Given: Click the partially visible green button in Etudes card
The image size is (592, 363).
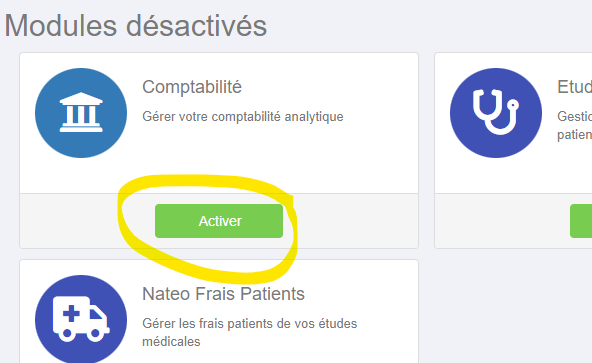Looking at the screenshot, I should point(581,221).
